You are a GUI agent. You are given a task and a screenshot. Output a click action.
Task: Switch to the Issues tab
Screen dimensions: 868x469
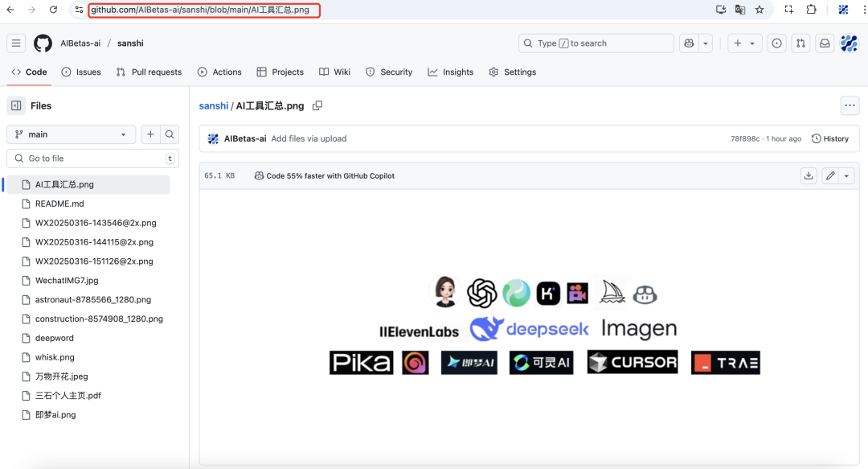[x=81, y=72]
